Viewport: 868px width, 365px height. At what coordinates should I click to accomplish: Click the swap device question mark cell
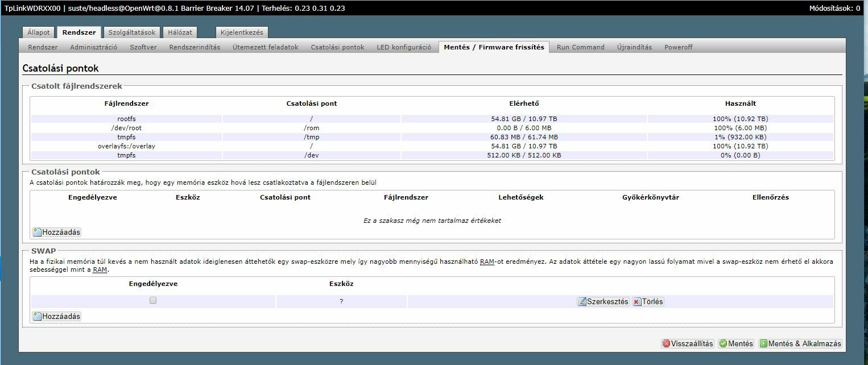[341, 301]
